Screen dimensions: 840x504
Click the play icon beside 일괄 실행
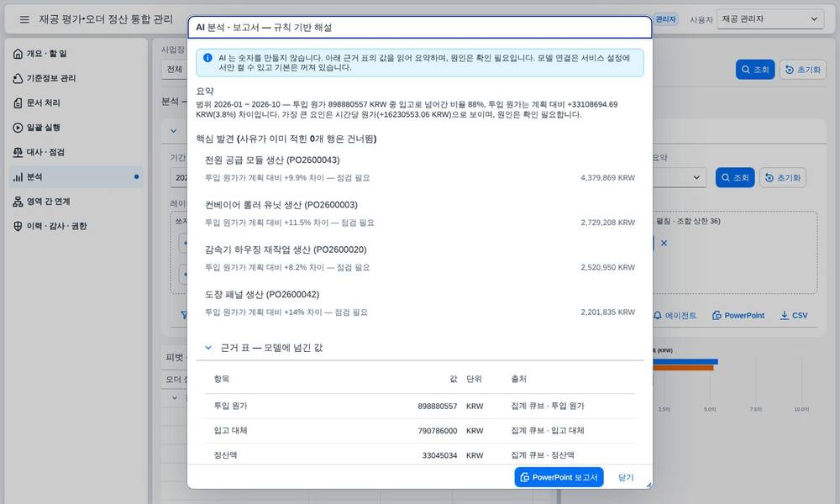coord(18,128)
